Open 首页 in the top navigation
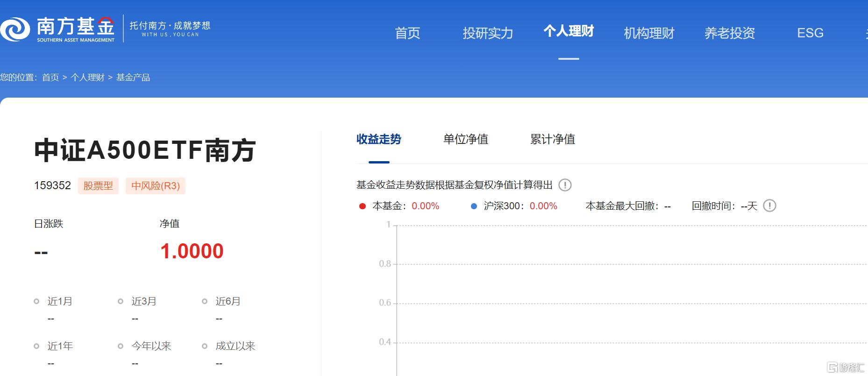 click(407, 33)
